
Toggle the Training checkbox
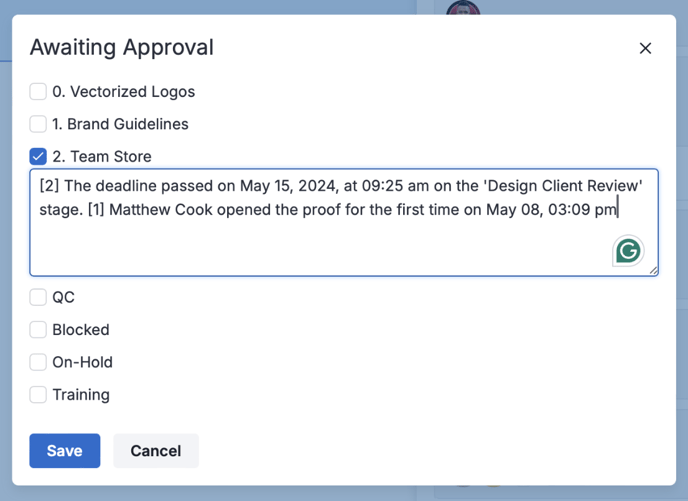point(38,394)
